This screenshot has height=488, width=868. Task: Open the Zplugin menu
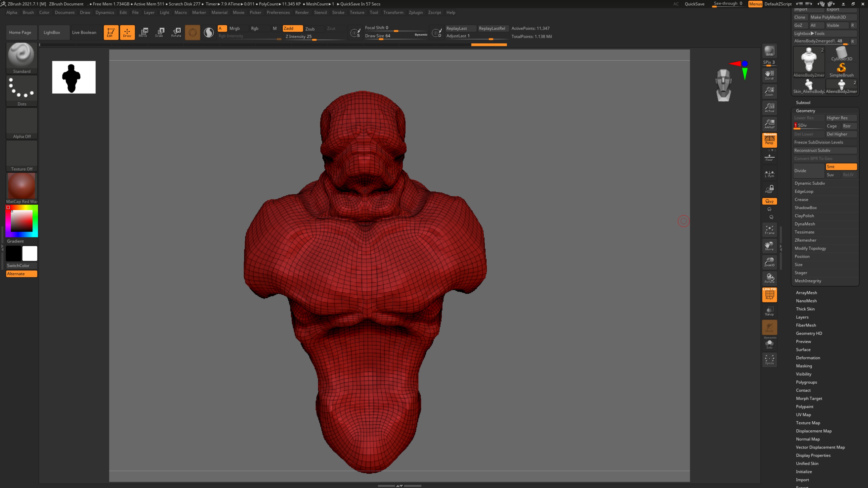point(415,12)
